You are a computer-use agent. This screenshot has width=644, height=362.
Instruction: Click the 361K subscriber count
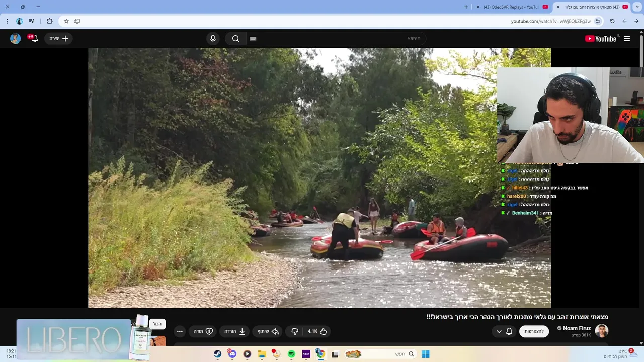pyautogui.click(x=581, y=335)
